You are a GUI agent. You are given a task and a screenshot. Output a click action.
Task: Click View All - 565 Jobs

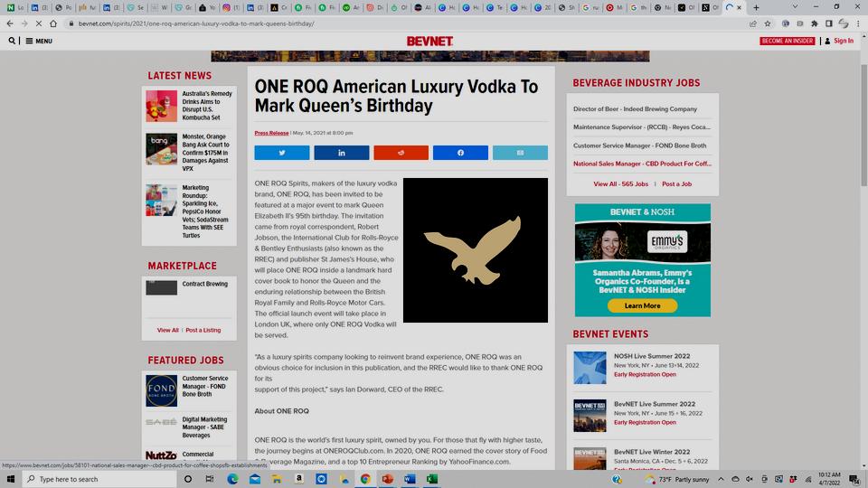coord(620,183)
